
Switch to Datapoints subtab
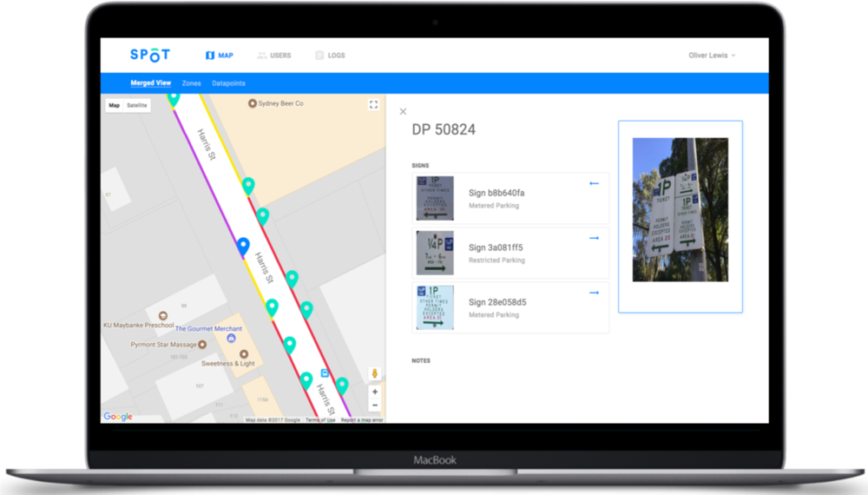(x=228, y=83)
